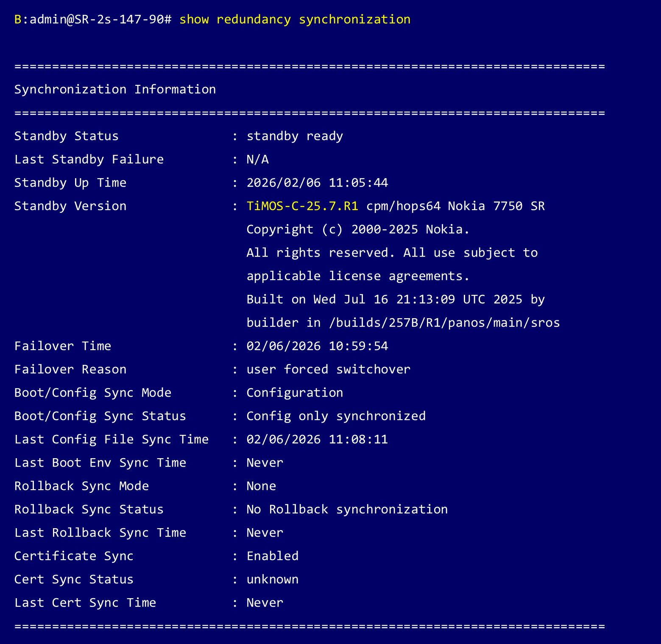This screenshot has width=661, height=644.
Task: Click the Boot/Config Sync Mode 'Configuration' value
Action: tap(295, 393)
